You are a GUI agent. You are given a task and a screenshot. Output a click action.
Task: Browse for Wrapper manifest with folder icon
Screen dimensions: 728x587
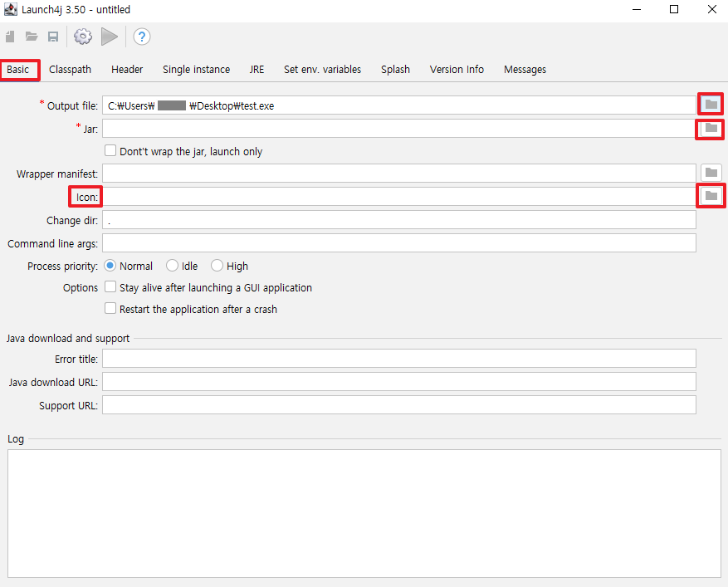pyautogui.click(x=711, y=174)
